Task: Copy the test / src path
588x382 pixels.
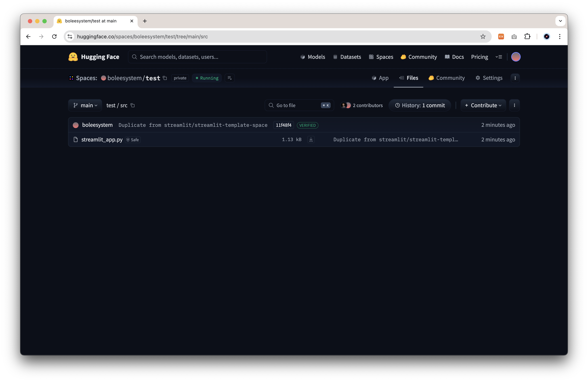Action: [133, 105]
